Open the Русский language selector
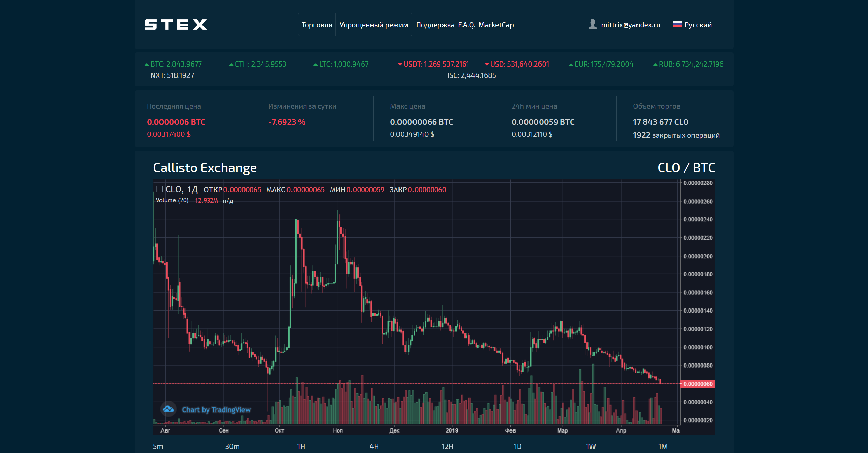Screen dimensions: 868x453 tap(698, 25)
